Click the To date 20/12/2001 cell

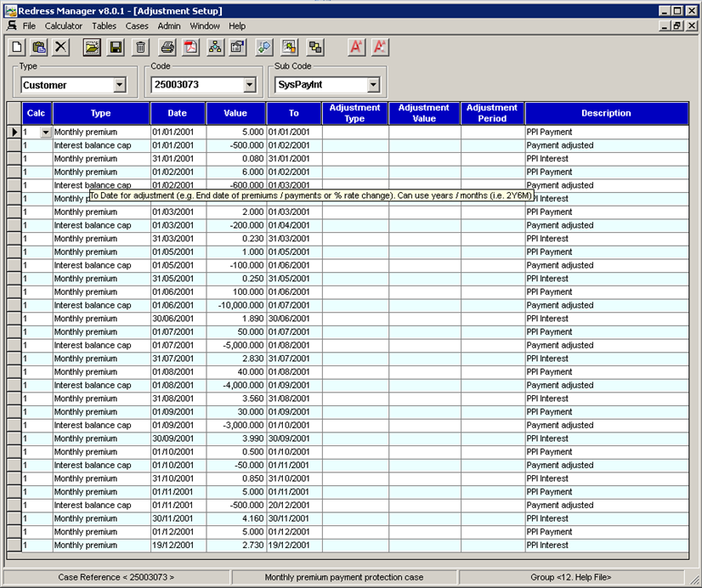pyautogui.click(x=294, y=506)
